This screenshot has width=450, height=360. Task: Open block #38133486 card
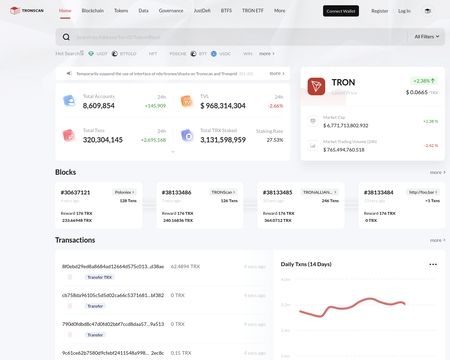coord(200,205)
